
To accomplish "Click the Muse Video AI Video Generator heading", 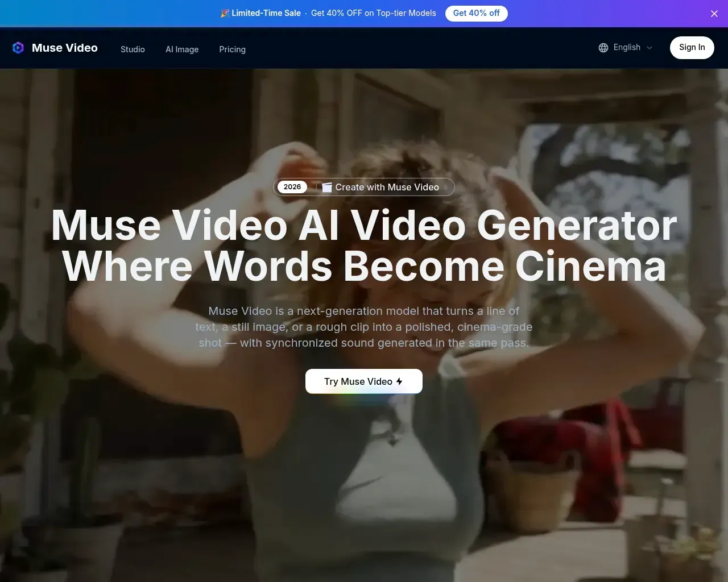I will [364, 226].
